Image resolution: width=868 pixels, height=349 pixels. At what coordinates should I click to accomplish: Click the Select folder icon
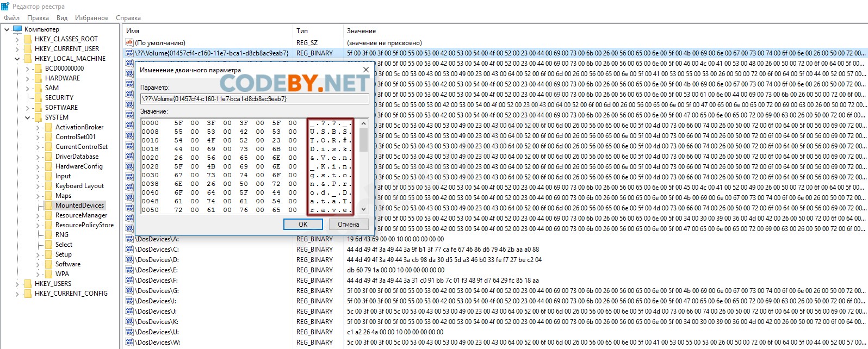tap(48, 245)
